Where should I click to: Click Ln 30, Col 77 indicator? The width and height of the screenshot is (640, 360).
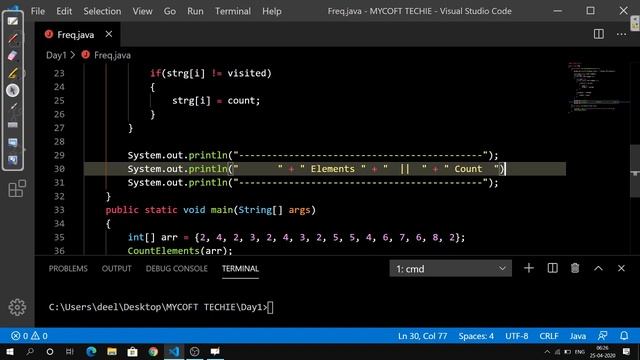click(x=422, y=336)
